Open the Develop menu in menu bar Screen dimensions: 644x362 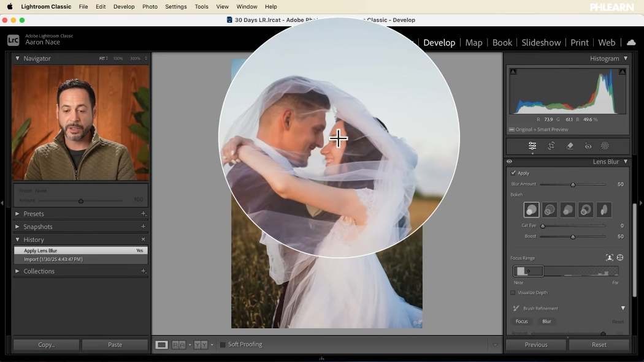(124, 7)
